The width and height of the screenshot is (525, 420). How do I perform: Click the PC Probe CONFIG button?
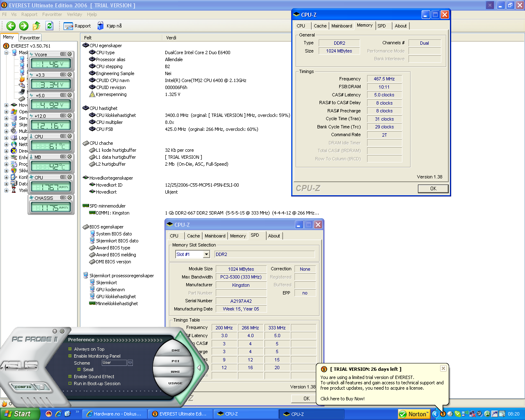[23, 387]
